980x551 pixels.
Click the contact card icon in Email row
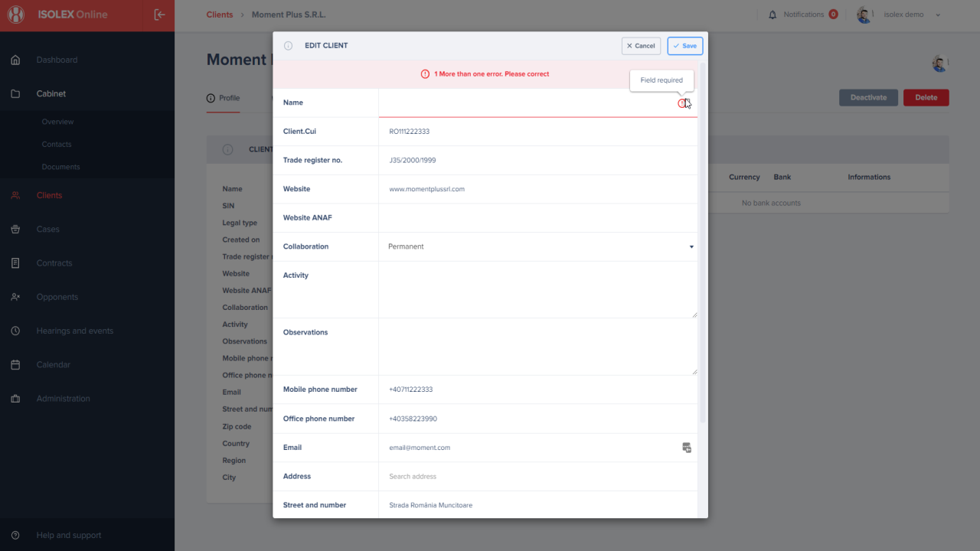pyautogui.click(x=687, y=448)
